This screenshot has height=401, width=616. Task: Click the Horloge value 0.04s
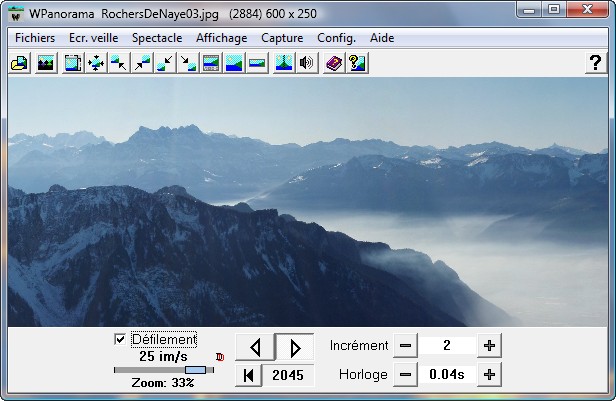(447, 375)
